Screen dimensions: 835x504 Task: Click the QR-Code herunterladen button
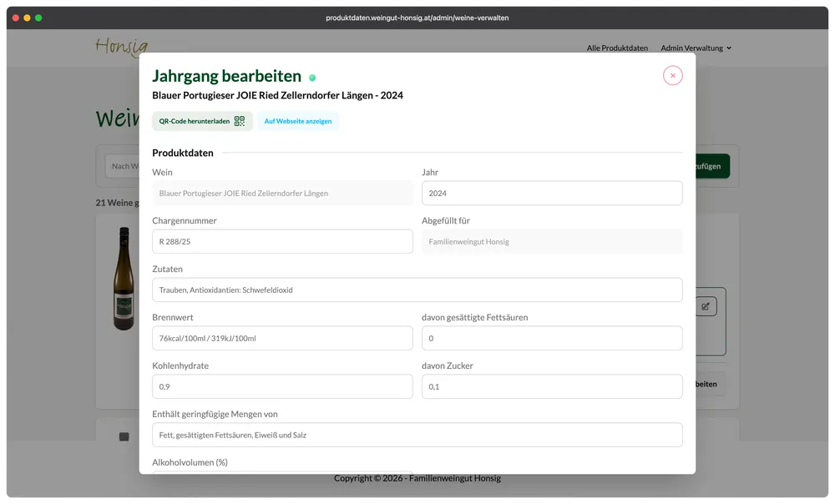click(202, 121)
